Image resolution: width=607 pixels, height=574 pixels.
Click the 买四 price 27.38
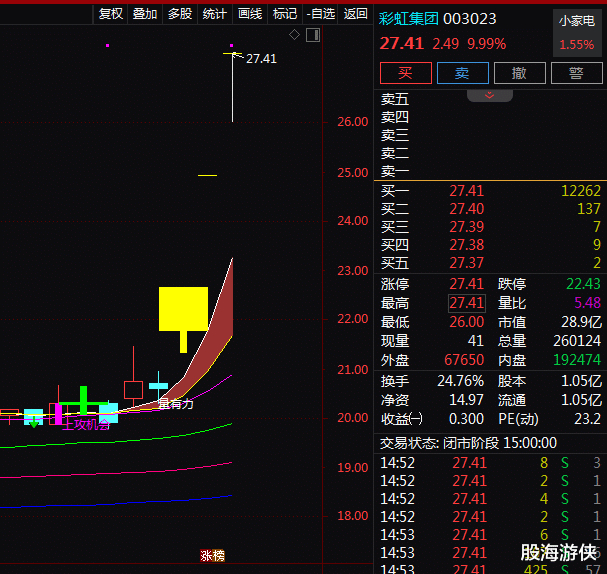[x=466, y=245]
